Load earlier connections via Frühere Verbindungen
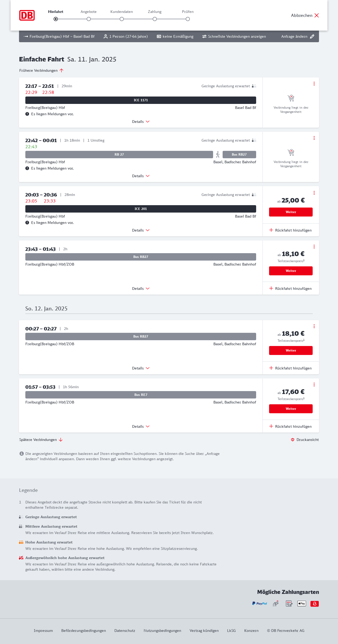338x644 pixels. pyautogui.click(x=41, y=70)
